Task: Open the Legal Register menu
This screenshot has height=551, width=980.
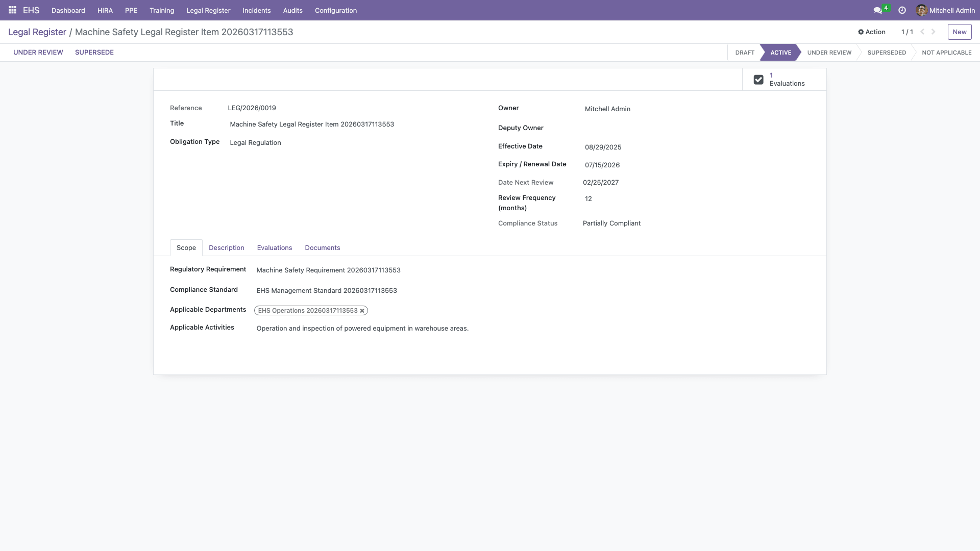Action: (x=208, y=10)
